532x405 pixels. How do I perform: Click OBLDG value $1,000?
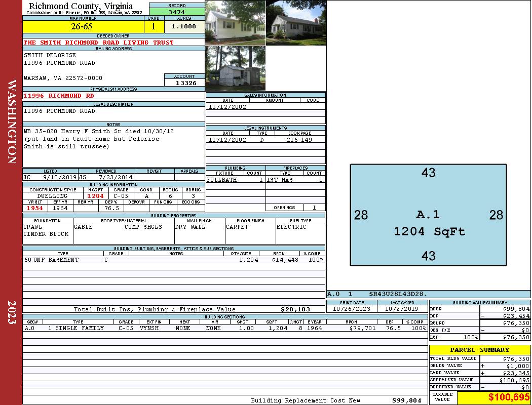[x=518, y=366]
